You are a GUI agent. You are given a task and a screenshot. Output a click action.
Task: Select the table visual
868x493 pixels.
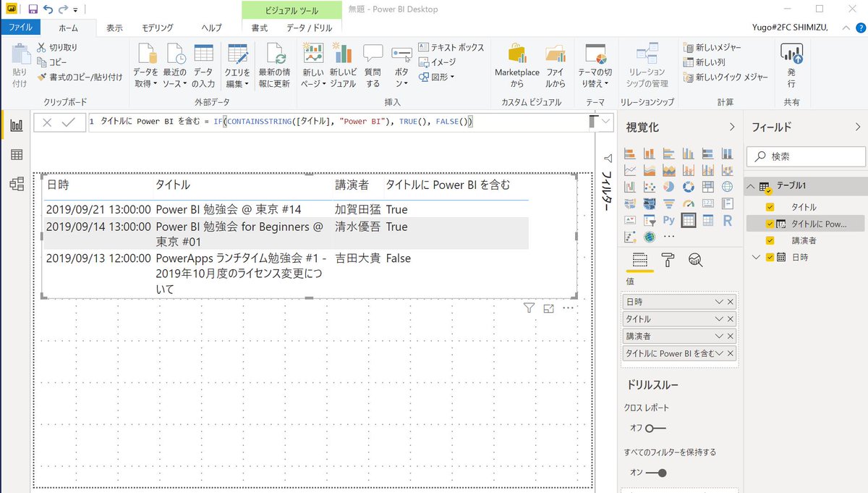tap(689, 220)
